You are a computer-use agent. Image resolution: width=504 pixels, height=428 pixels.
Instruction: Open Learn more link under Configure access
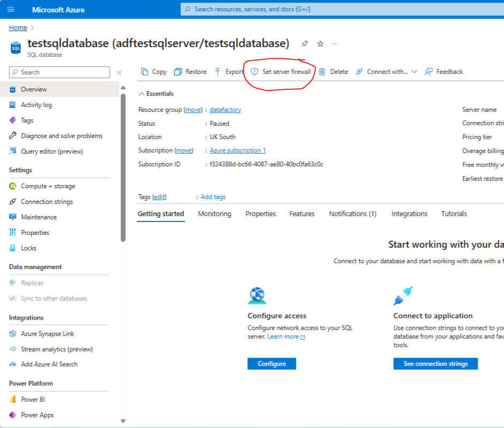pos(286,337)
